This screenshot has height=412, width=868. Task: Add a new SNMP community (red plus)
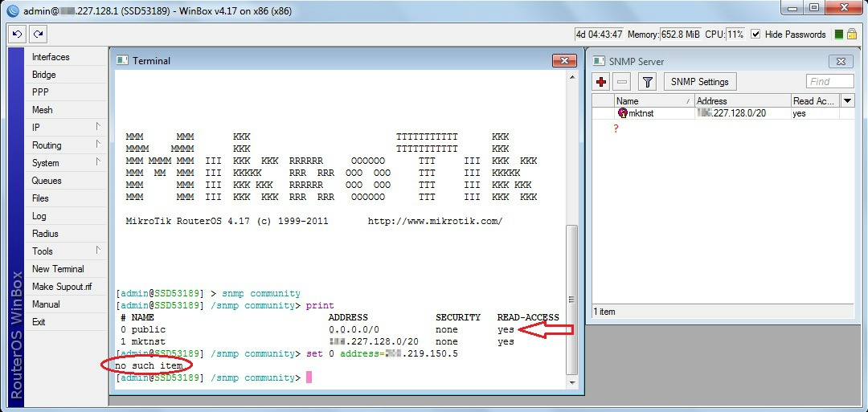[x=601, y=82]
